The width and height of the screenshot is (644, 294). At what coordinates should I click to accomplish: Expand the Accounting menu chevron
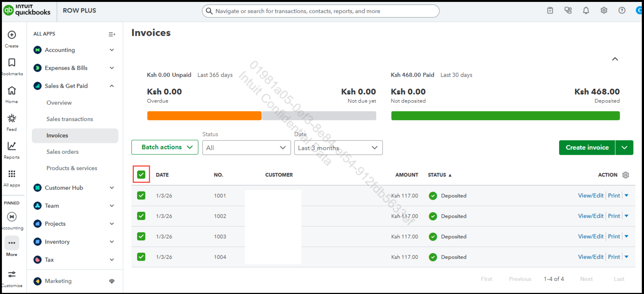pyautogui.click(x=112, y=50)
